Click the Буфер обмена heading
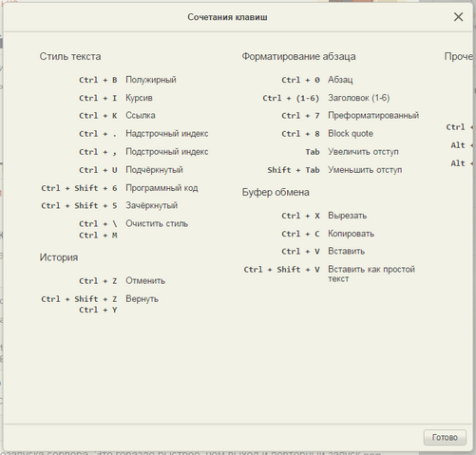 point(276,192)
